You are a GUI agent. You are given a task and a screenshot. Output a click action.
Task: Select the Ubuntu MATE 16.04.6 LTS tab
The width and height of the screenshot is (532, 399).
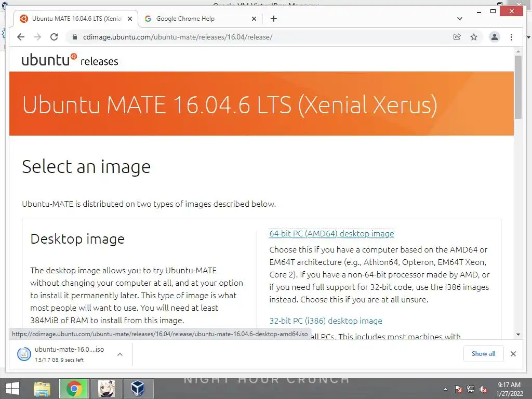pos(76,19)
